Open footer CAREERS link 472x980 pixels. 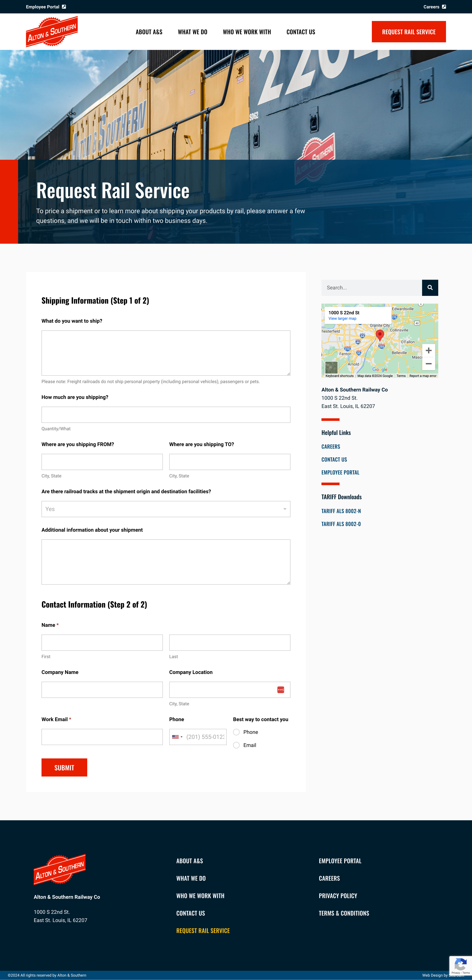(329, 878)
